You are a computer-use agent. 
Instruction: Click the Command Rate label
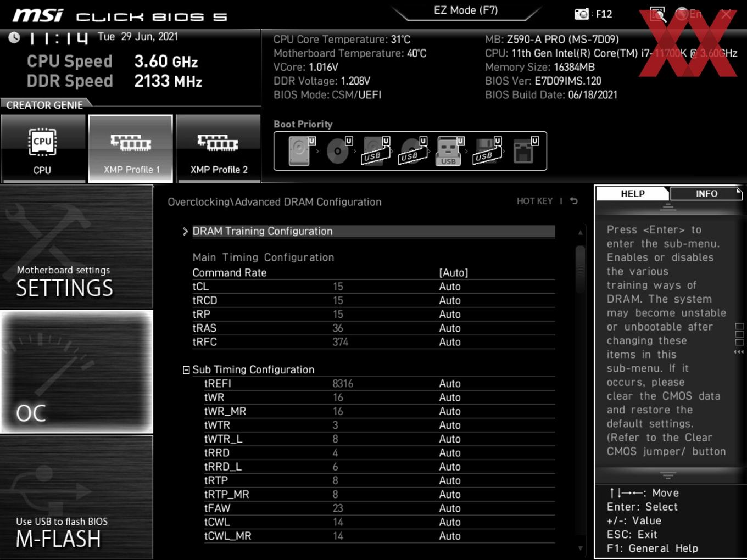click(x=230, y=273)
